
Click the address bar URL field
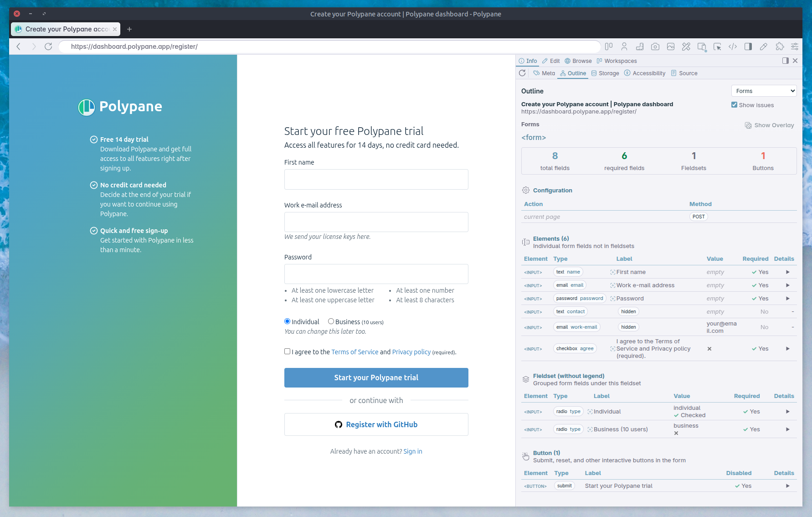point(329,47)
